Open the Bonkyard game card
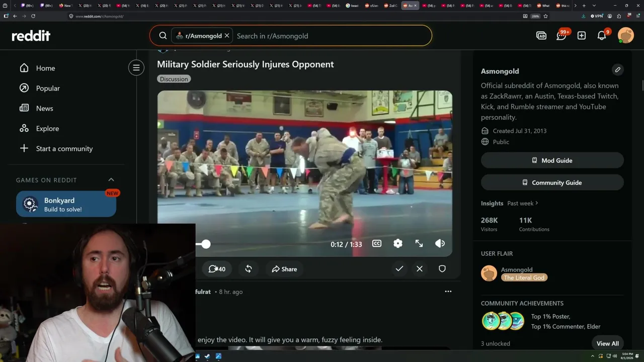The image size is (644, 362). [66, 204]
